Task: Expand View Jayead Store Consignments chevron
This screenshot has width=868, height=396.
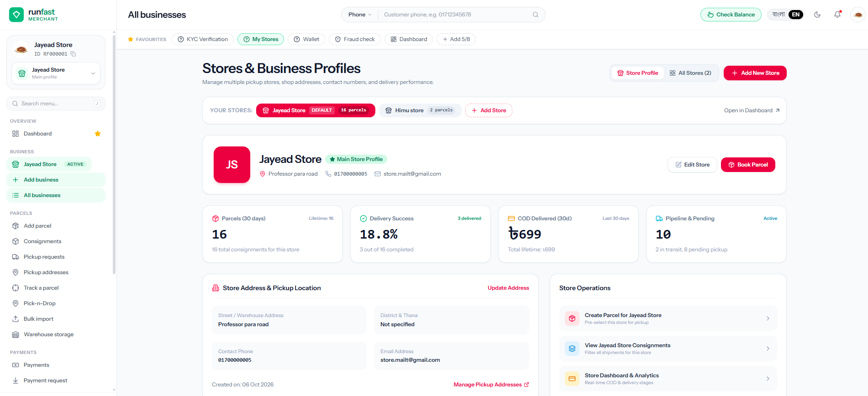Action: (768, 349)
